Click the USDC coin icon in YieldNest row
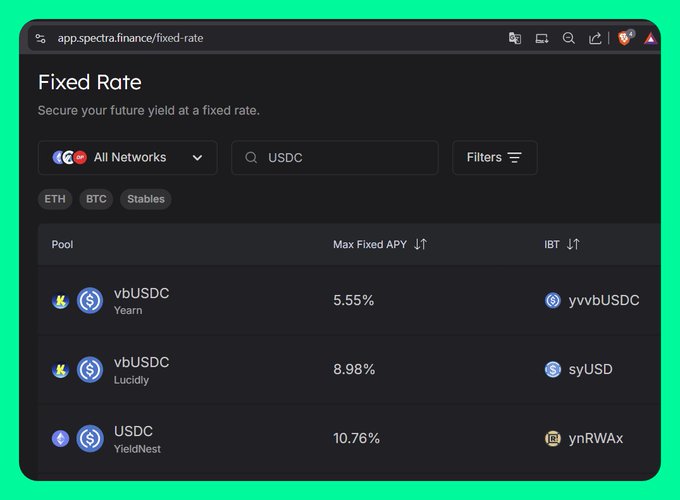680x500 pixels. (90, 438)
